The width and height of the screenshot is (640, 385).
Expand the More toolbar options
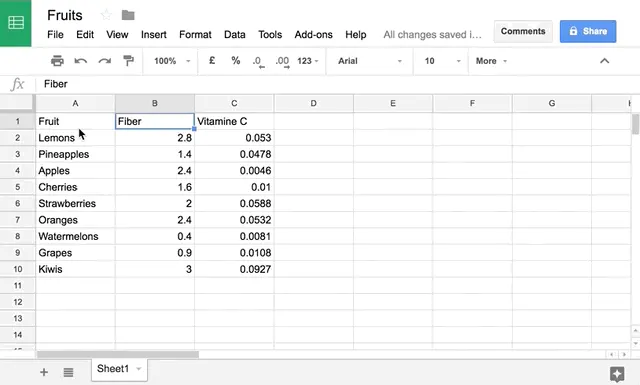coord(491,61)
